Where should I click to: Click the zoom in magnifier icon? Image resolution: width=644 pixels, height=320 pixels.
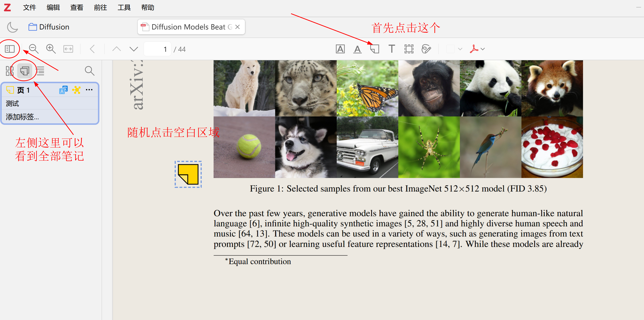click(x=51, y=49)
